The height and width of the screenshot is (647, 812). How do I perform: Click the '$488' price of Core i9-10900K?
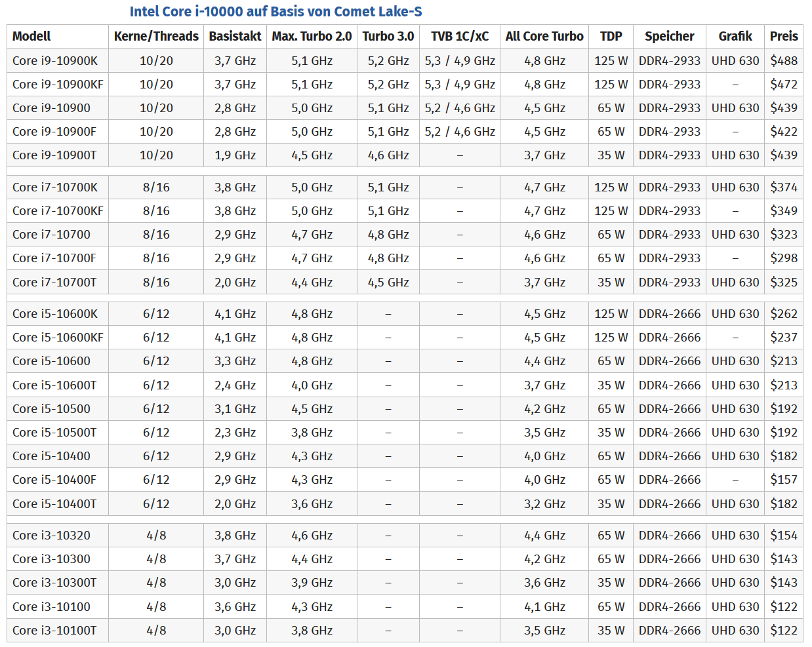(784, 61)
